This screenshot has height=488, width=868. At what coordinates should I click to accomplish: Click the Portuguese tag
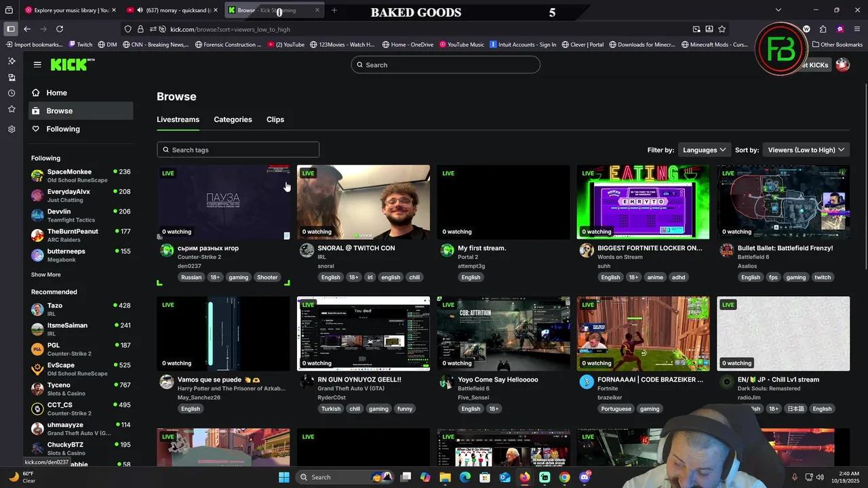[616, 409]
